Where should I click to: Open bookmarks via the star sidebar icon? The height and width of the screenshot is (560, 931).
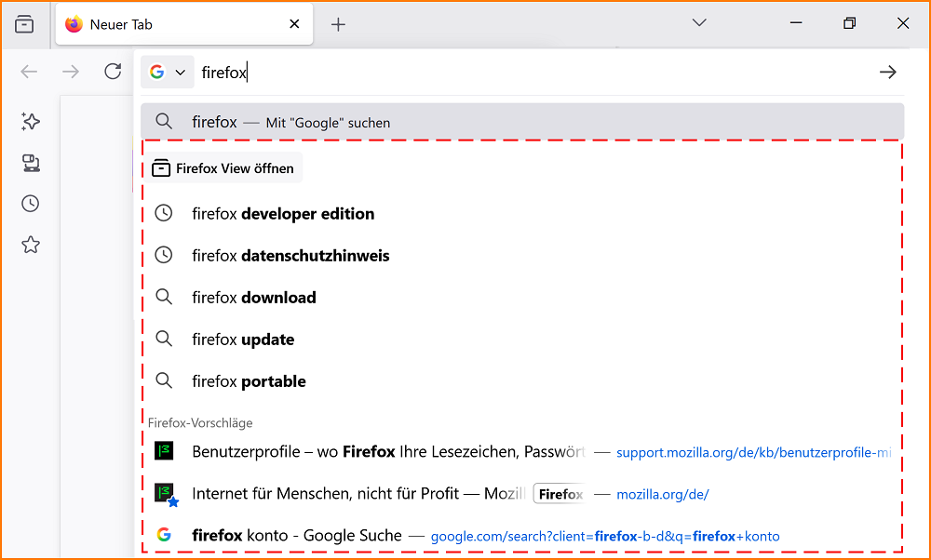tap(30, 245)
